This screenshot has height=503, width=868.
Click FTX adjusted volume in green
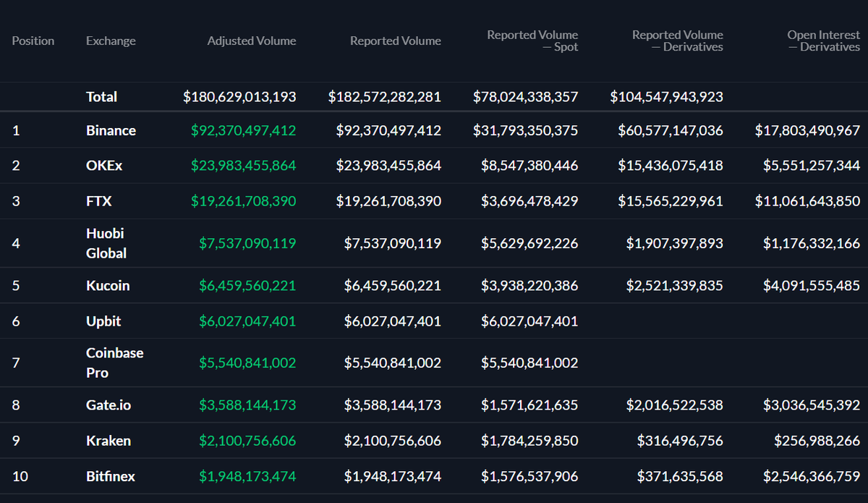point(244,201)
